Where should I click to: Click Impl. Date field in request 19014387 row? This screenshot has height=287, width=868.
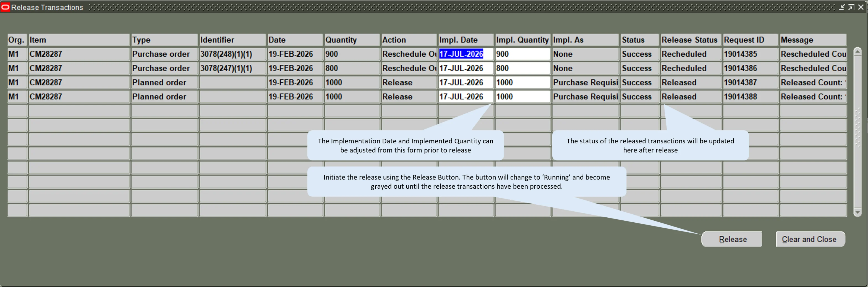click(466, 82)
